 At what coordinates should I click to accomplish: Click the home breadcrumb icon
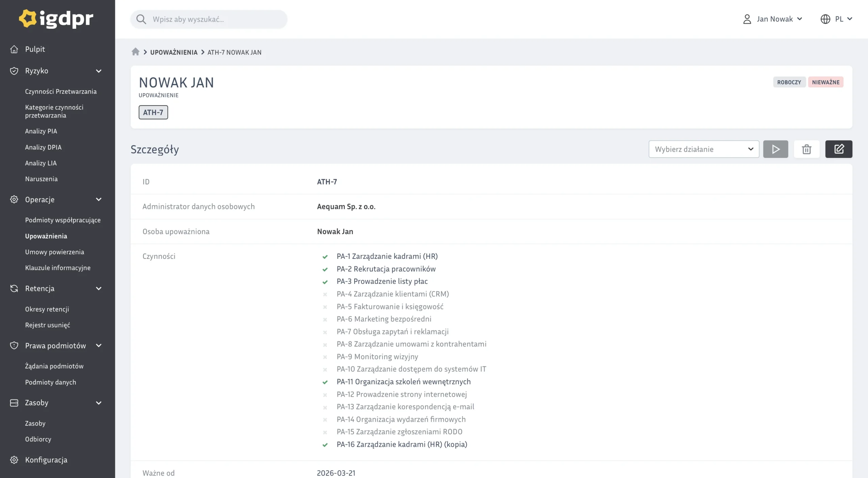(x=135, y=52)
